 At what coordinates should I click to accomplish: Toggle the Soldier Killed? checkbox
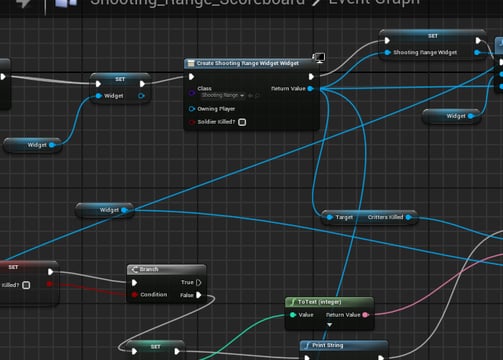coord(242,122)
